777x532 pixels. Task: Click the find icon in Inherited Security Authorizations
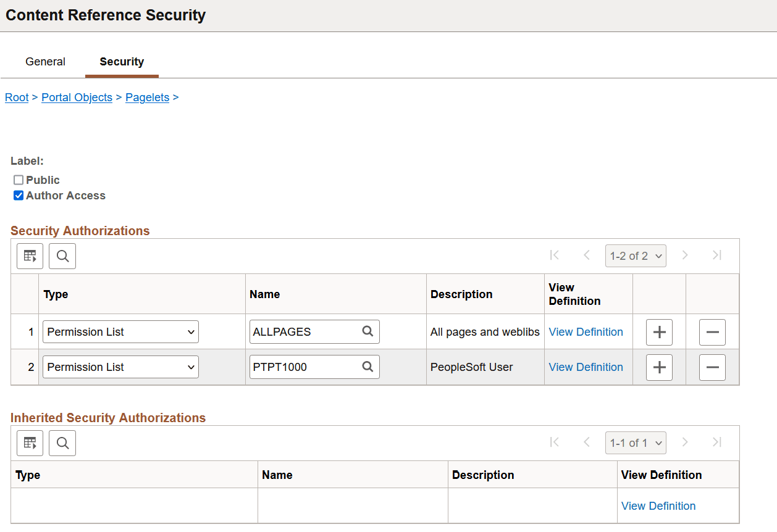coord(62,443)
